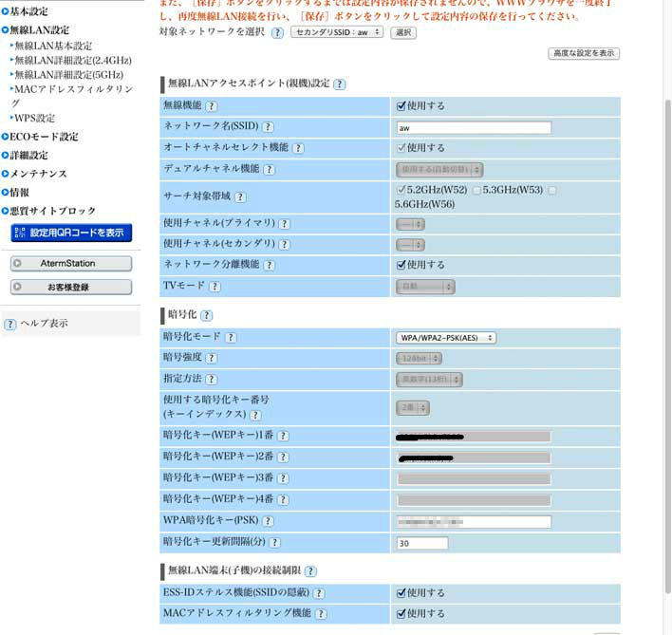The image size is (672, 635).
Task: Open WPS設定 link in sidebar
Action: coord(35,119)
